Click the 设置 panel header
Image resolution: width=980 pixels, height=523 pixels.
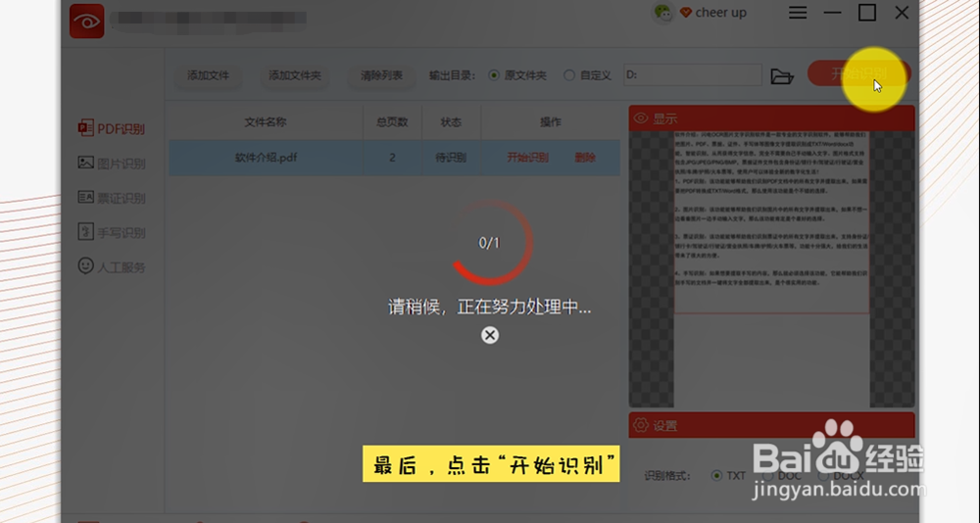pos(772,425)
